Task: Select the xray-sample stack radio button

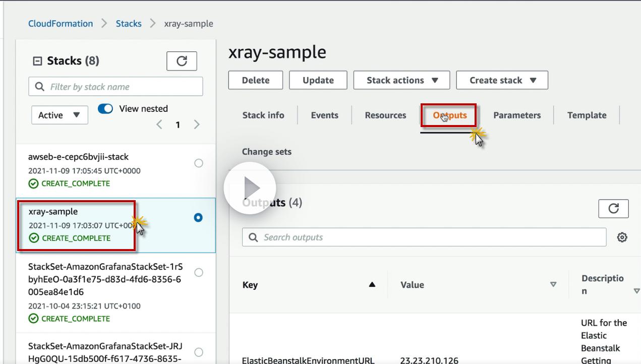Action: point(198,217)
